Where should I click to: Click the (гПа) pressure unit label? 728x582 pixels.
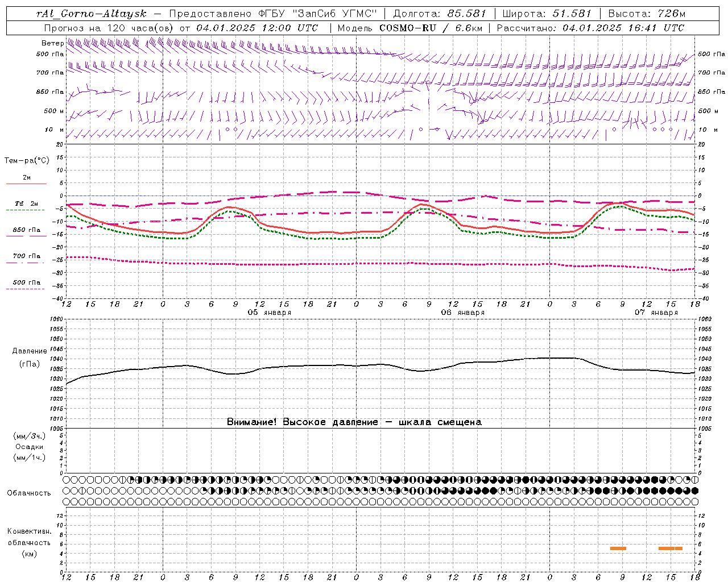click(30, 364)
